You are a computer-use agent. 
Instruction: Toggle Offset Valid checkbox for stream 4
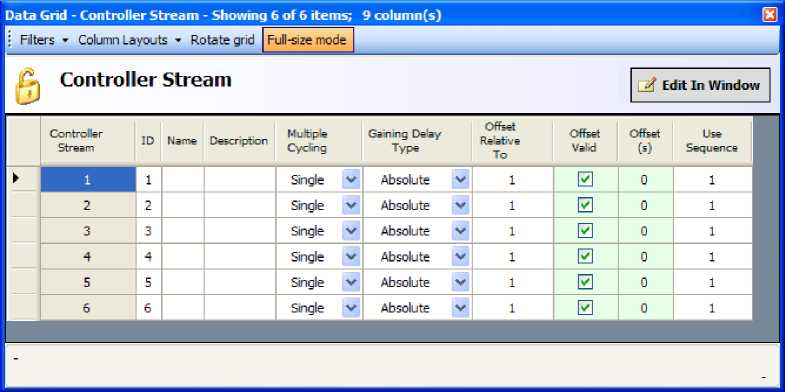pos(585,256)
